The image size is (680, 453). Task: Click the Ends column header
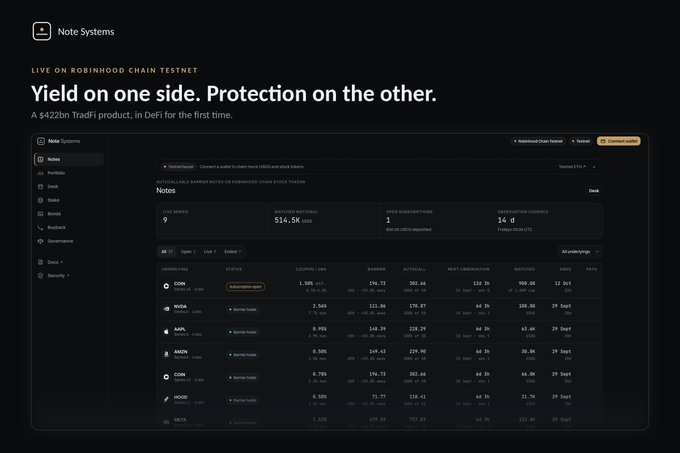pyautogui.click(x=565, y=269)
